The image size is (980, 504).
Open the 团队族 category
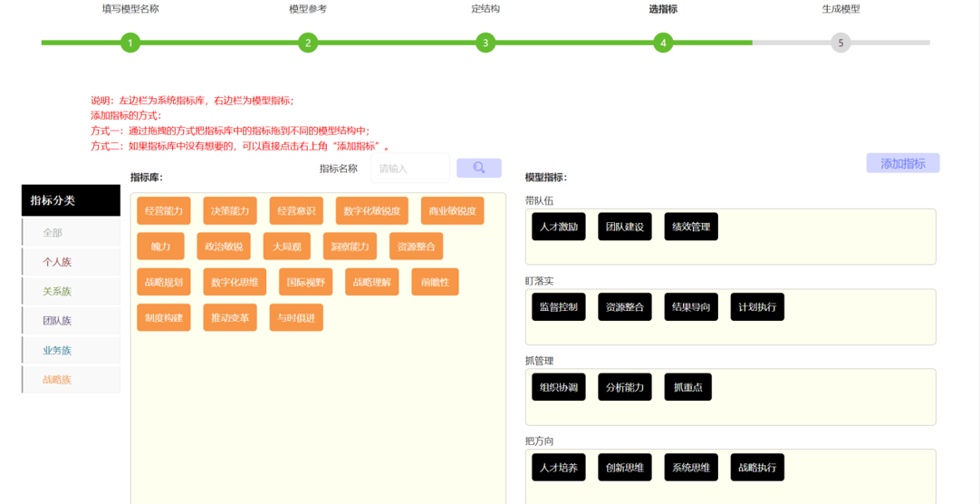(72, 321)
